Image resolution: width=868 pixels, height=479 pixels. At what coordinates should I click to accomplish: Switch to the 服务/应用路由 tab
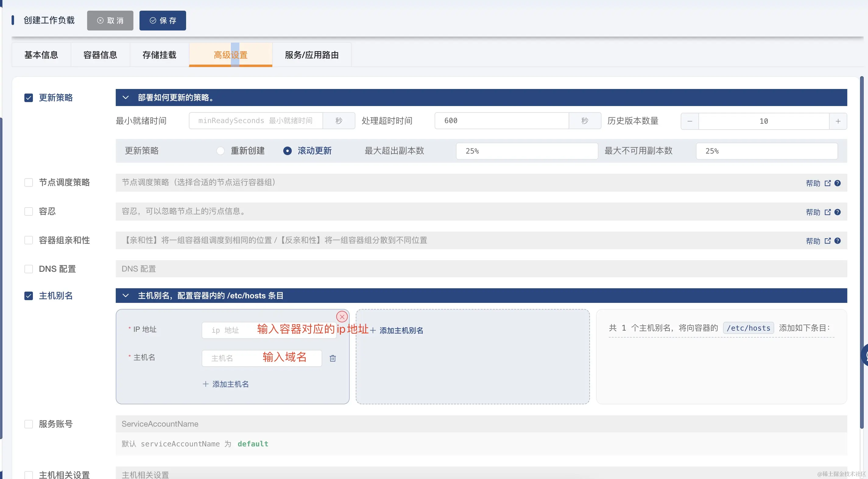click(x=312, y=55)
